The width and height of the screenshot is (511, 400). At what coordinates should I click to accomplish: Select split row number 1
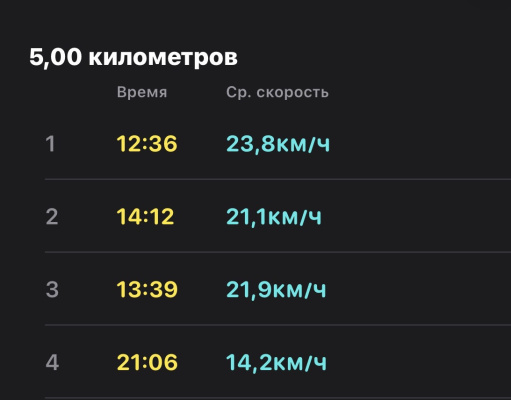[x=278, y=144]
